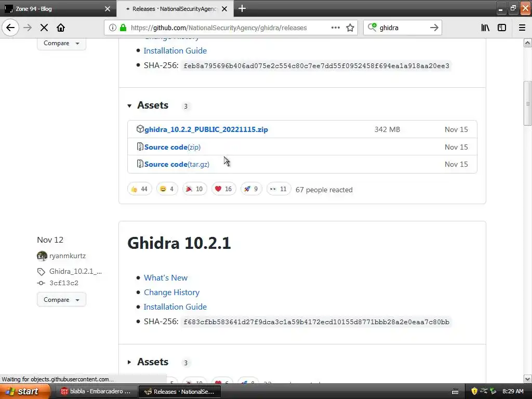Viewport: 532px width, 399px height.
Task: Open page actions three-dot menu
Action: click(335, 28)
